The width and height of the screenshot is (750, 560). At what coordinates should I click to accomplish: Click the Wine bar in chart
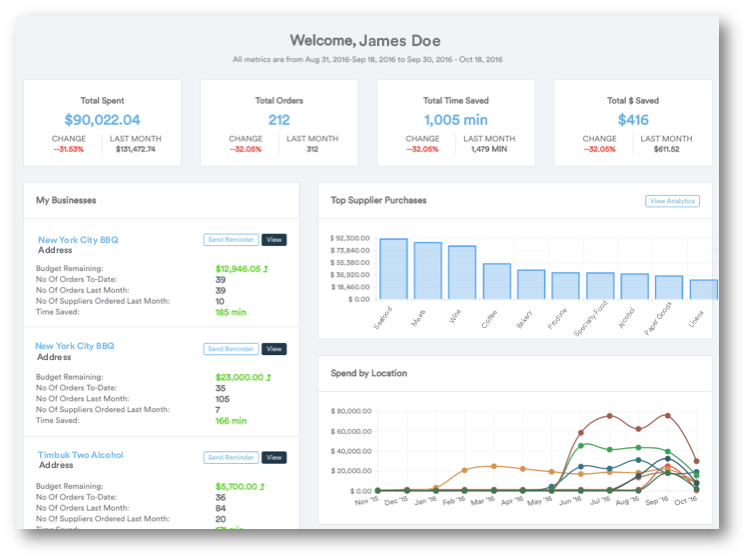(462, 273)
